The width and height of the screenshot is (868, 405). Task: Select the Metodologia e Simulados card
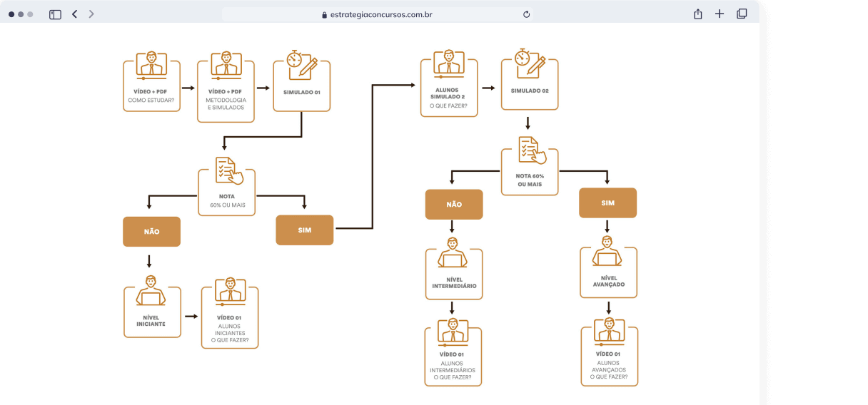pos(226,89)
